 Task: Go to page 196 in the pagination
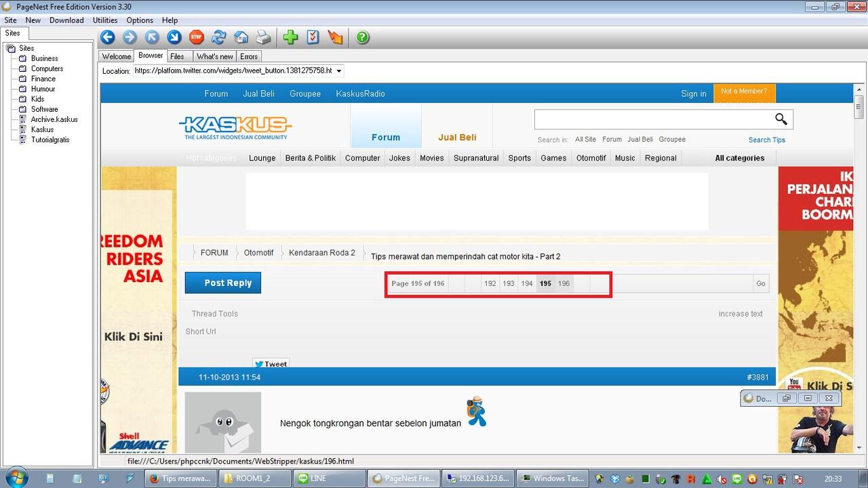pos(564,283)
